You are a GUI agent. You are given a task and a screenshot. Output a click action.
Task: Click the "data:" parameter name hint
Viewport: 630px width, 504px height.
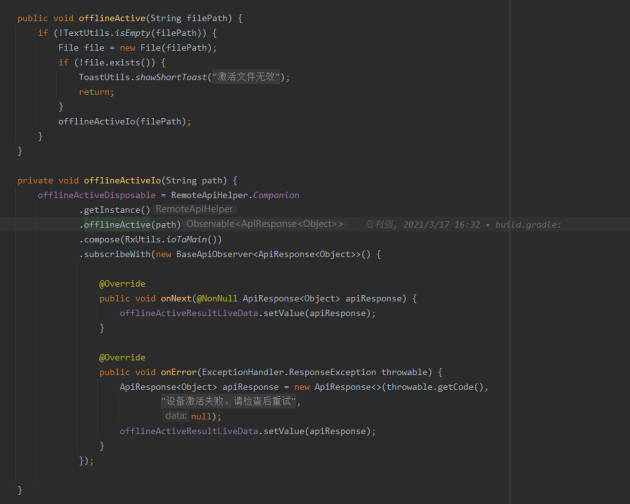pyautogui.click(x=176, y=416)
